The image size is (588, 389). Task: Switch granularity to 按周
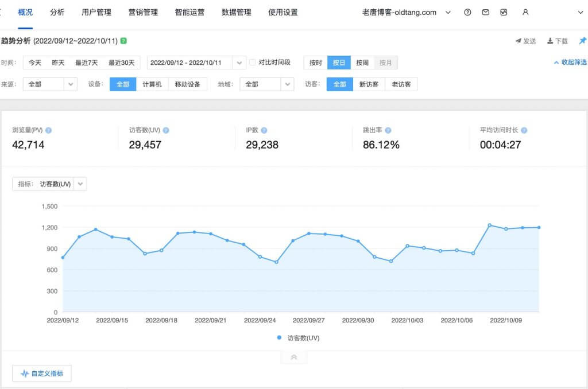(362, 63)
